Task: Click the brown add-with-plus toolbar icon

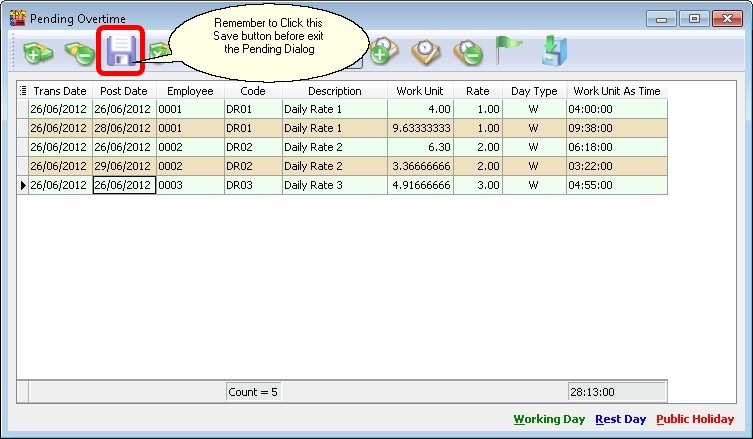Action: click(382, 51)
